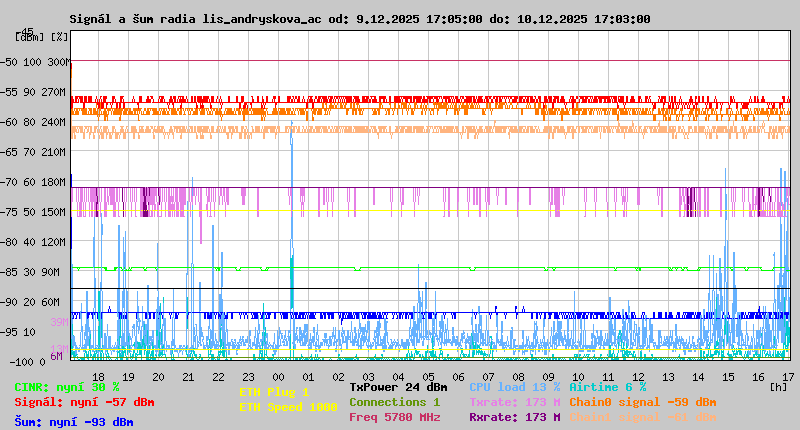
Task: Click the ETH Plug legend entry
Action: pyautogui.click(x=274, y=393)
